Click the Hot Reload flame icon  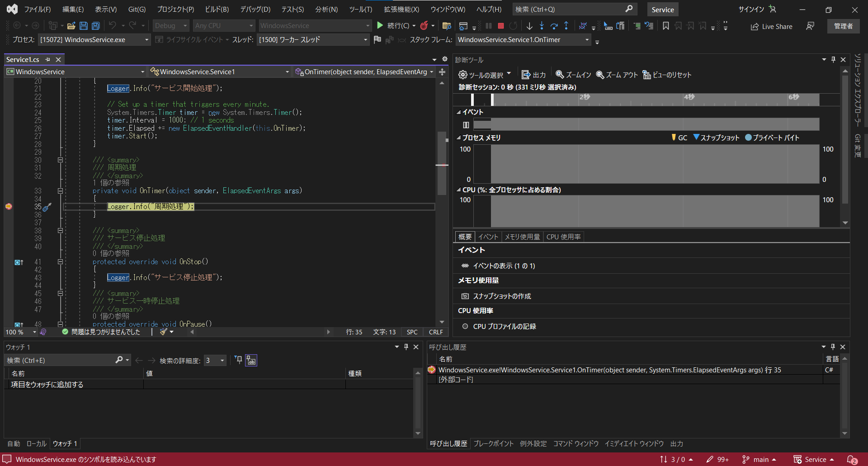tap(424, 26)
